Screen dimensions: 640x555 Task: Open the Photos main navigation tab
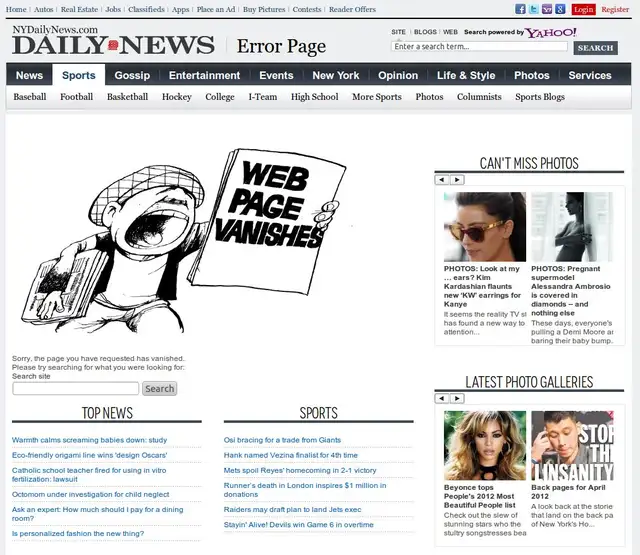tap(532, 75)
